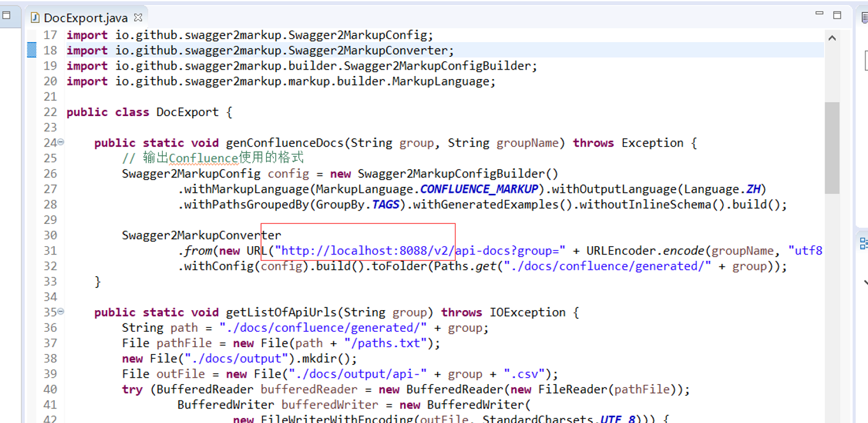The width and height of the screenshot is (868, 423).
Task: Collapse the getListOfApiUrls method at line 35
Action: click(61, 312)
